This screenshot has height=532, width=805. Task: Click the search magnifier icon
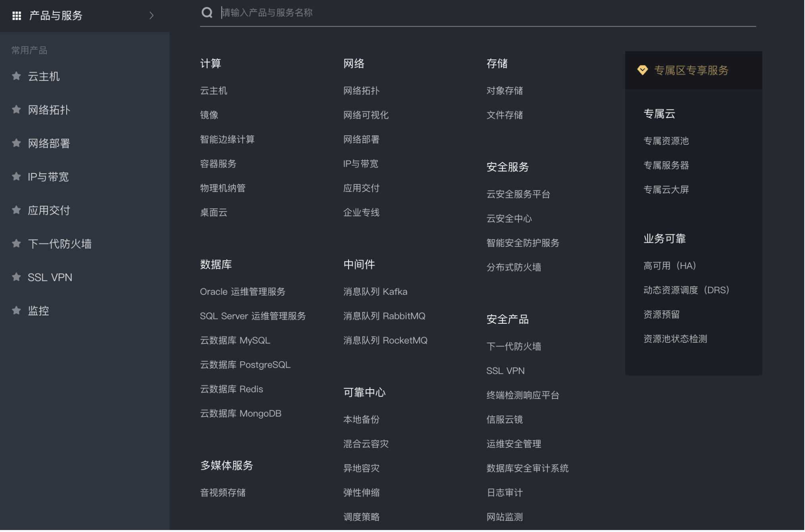(207, 13)
